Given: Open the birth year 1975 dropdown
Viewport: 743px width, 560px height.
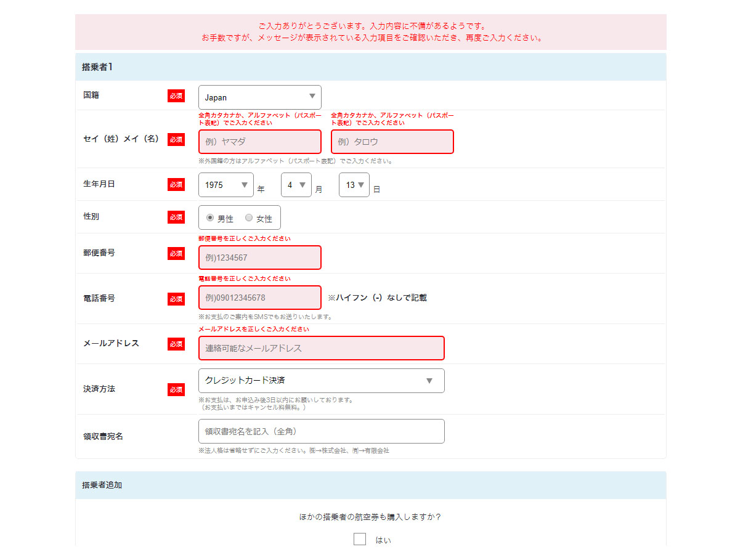Looking at the screenshot, I should point(225,185).
